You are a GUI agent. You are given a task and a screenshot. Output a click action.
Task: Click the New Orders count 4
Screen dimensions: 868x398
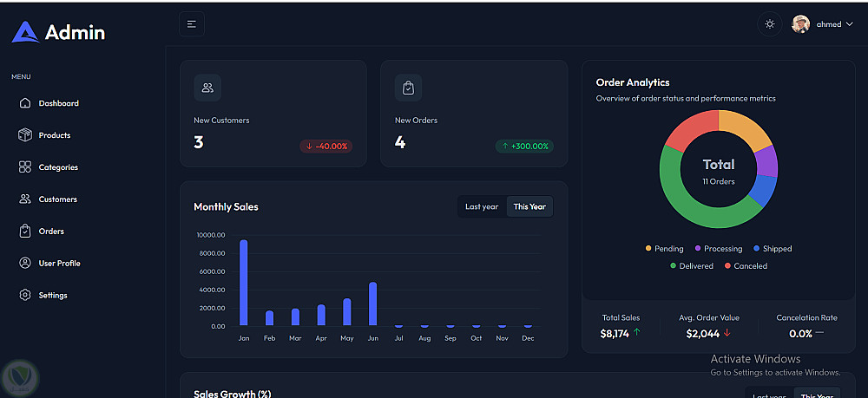399,142
